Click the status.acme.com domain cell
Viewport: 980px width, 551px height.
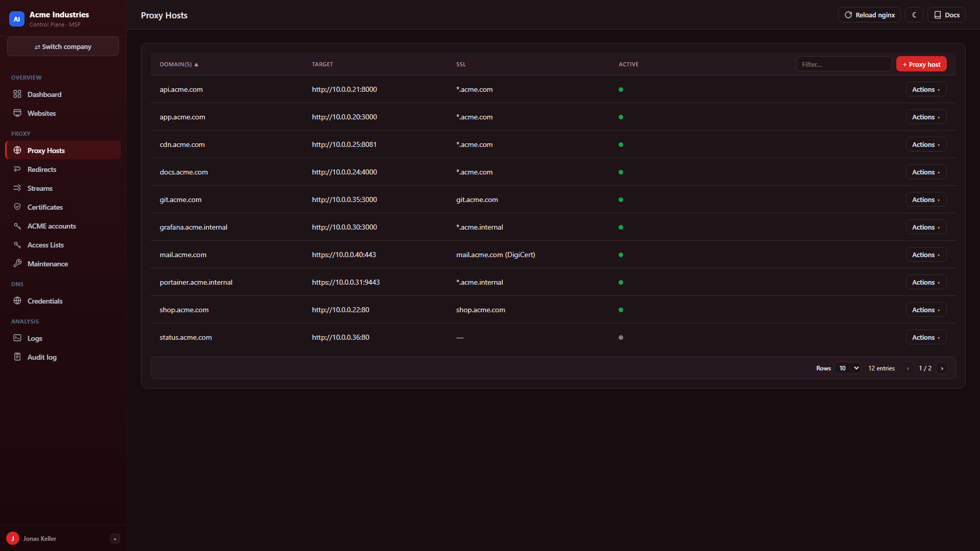click(x=186, y=337)
